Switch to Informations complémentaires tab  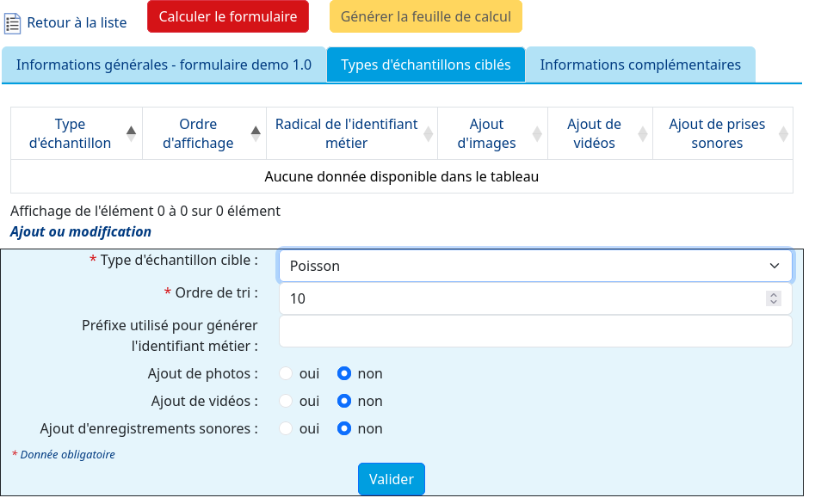pyautogui.click(x=639, y=65)
